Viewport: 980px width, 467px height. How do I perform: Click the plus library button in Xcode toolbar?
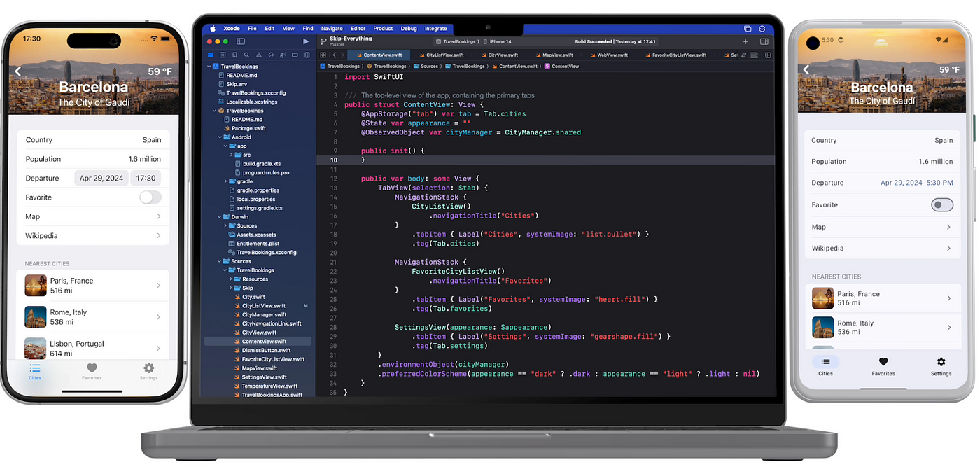pyautogui.click(x=745, y=42)
